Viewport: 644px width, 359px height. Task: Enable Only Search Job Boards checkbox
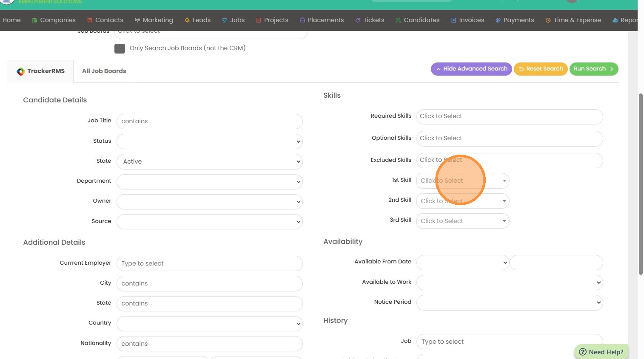point(120,48)
